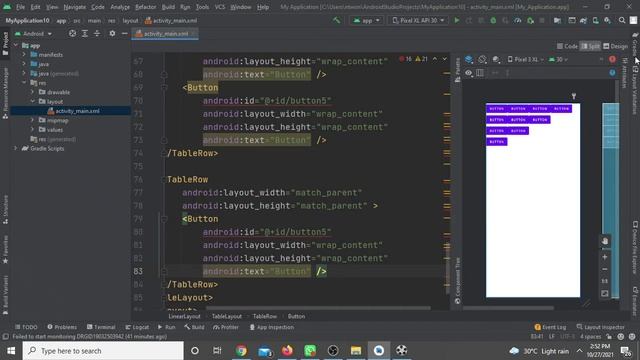Click the Debug app bug icon
The height and width of the screenshot is (360, 640).
pos(493,20)
